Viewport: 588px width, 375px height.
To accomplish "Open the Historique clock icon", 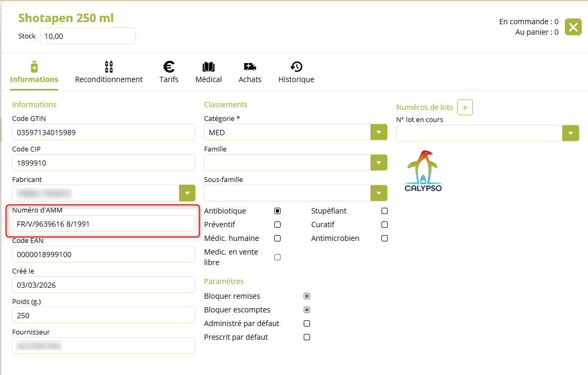I will click(296, 66).
